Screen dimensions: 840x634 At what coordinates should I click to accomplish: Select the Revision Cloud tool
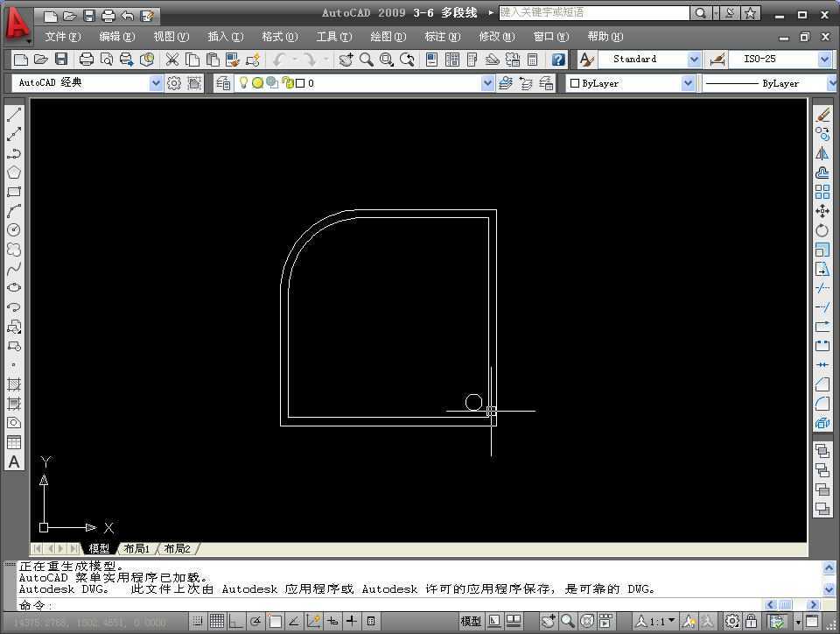coord(14,250)
